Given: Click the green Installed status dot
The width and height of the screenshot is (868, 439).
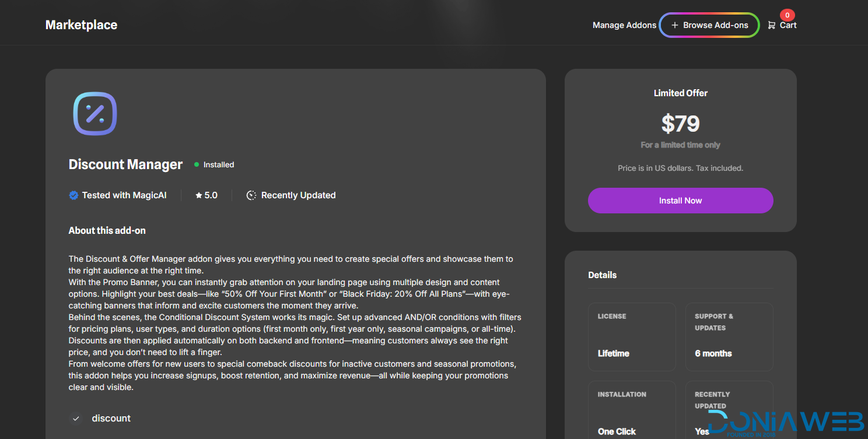Looking at the screenshot, I should click(x=197, y=165).
